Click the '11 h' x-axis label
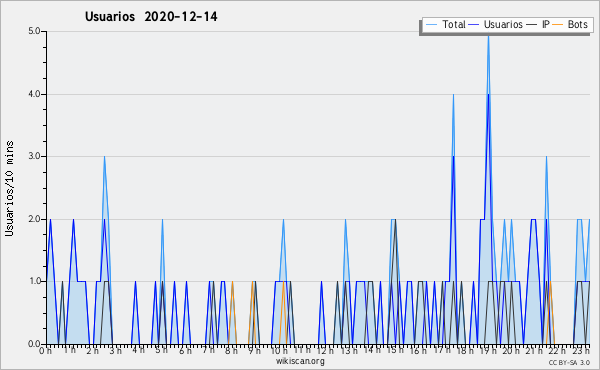This screenshot has width=600, height=370. 302,350
